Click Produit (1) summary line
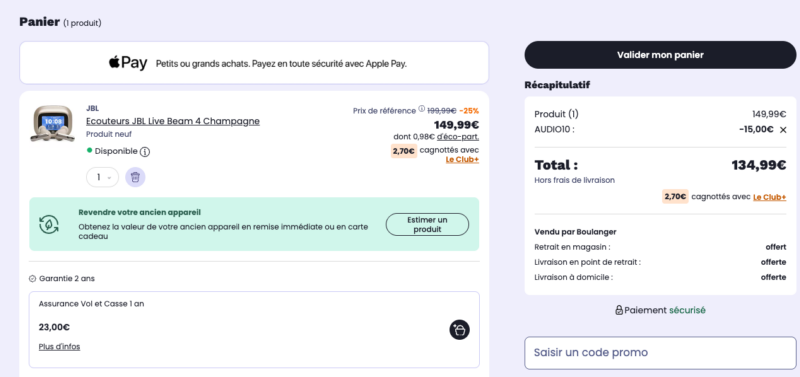Screen dimensions: 800x377 (660, 114)
